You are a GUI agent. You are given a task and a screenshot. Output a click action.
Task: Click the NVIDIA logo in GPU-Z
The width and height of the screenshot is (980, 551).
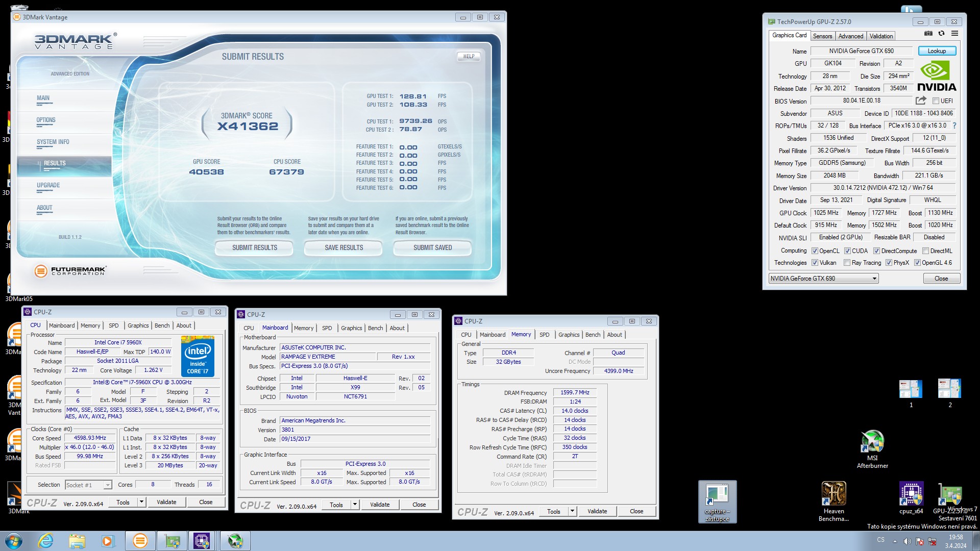pos(937,76)
